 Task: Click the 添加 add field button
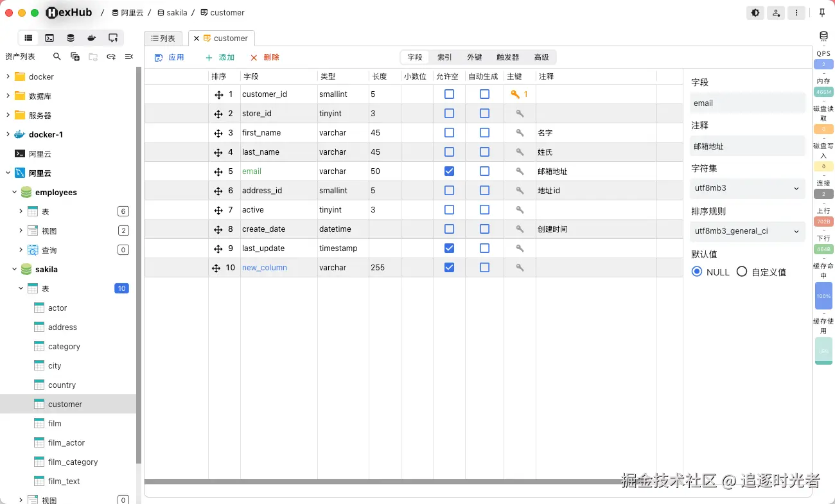(x=220, y=57)
